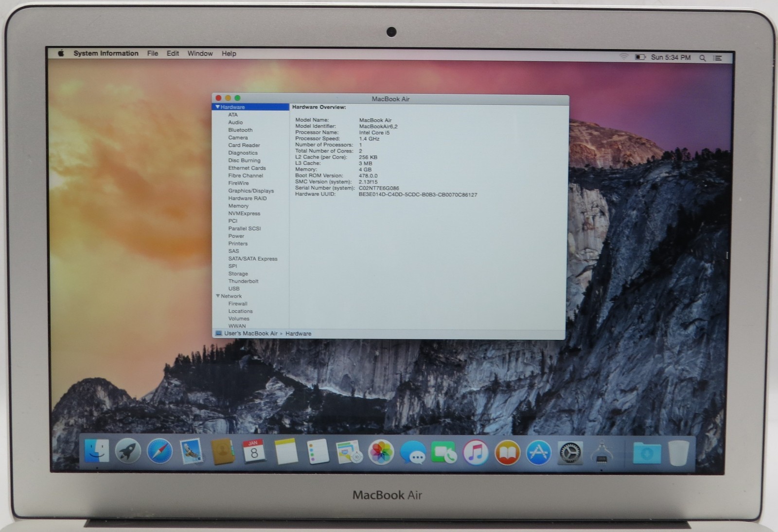Select Parallel SCSI in the sidebar
The image size is (778, 532).
tap(245, 229)
